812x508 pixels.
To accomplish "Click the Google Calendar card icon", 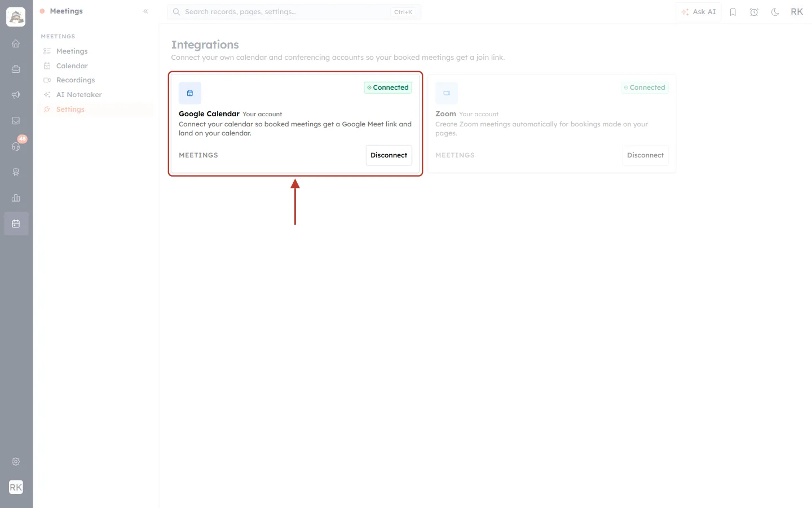I will 190,93.
